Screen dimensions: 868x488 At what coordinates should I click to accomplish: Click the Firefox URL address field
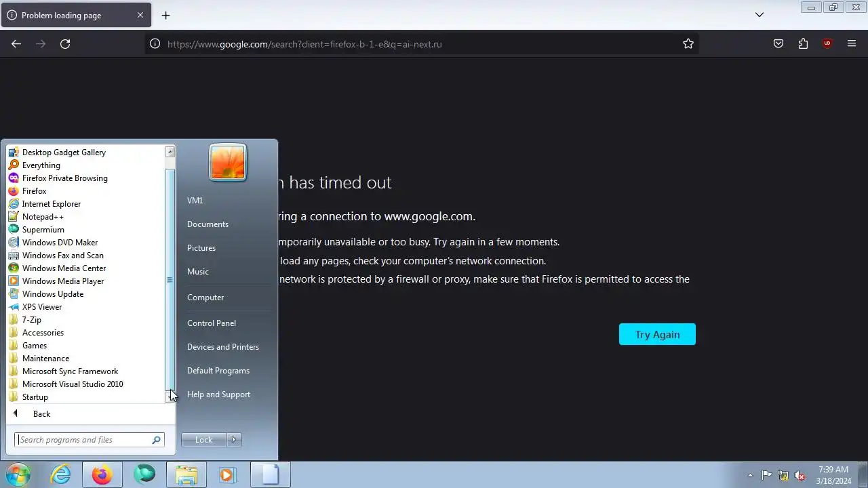click(x=420, y=43)
